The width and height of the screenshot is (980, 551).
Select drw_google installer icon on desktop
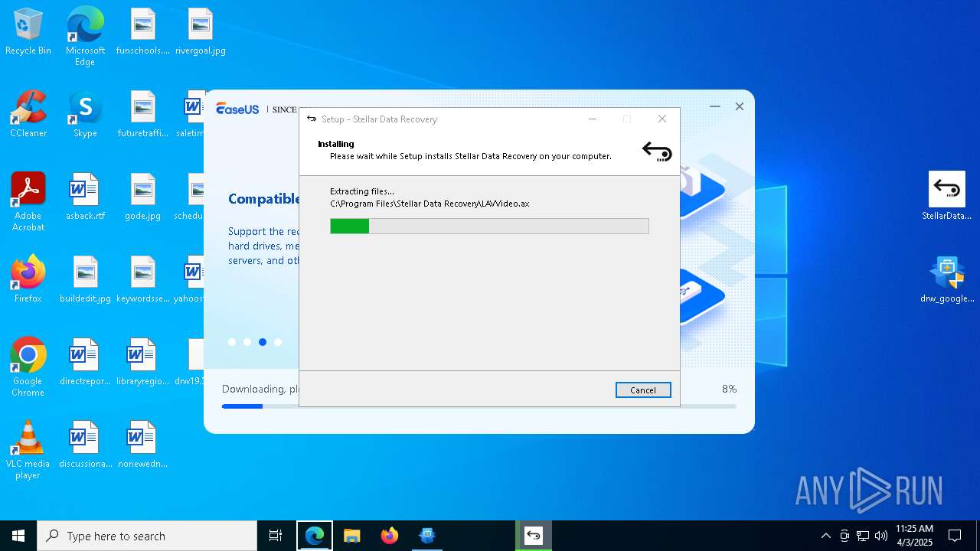point(947,280)
